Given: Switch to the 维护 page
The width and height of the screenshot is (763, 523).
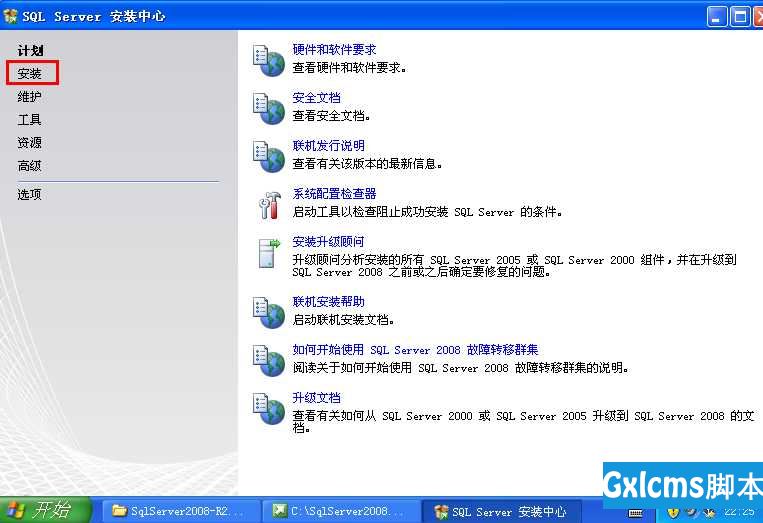Looking at the screenshot, I should coord(30,97).
